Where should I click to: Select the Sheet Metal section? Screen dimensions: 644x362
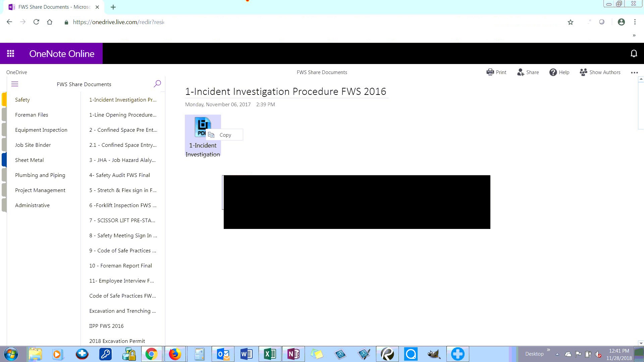30,160
